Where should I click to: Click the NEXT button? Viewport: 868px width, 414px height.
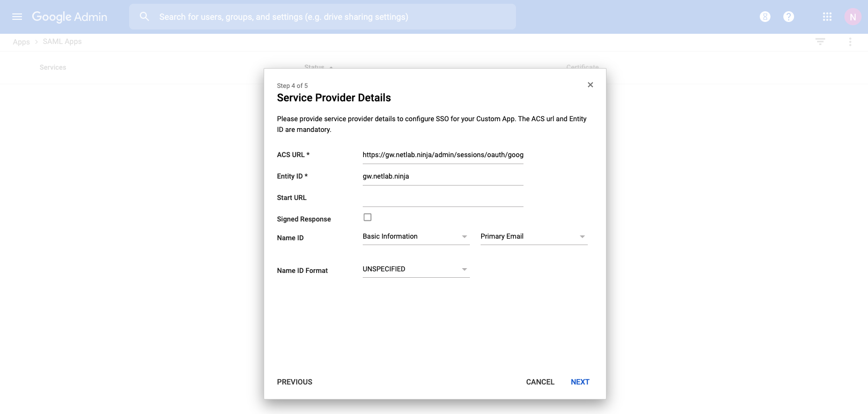point(580,382)
